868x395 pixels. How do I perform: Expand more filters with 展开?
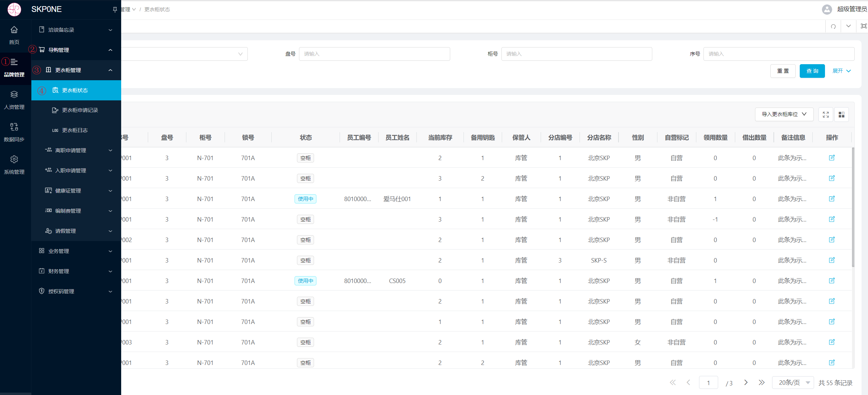pyautogui.click(x=841, y=71)
